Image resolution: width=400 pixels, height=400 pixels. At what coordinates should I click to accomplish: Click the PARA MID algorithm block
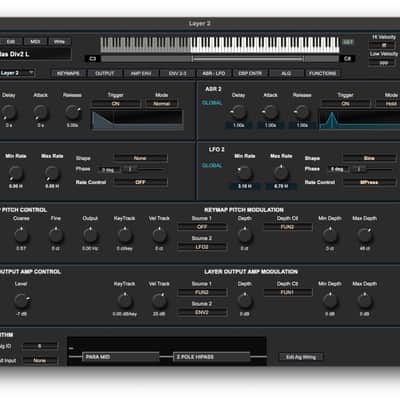tap(121, 357)
